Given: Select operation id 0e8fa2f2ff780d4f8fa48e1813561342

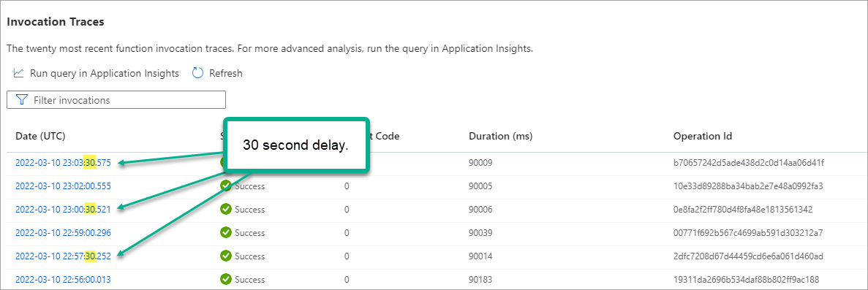Looking at the screenshot, I should tap(743, 209).
